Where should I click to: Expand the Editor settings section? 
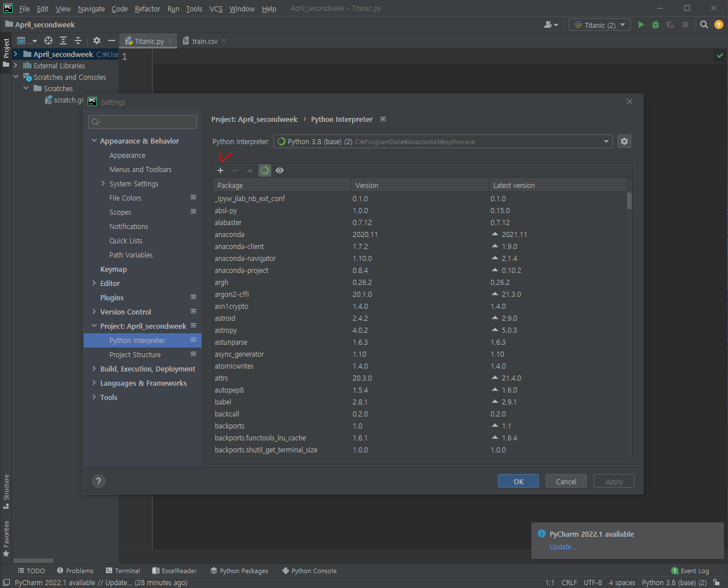[x=94, y=283]
